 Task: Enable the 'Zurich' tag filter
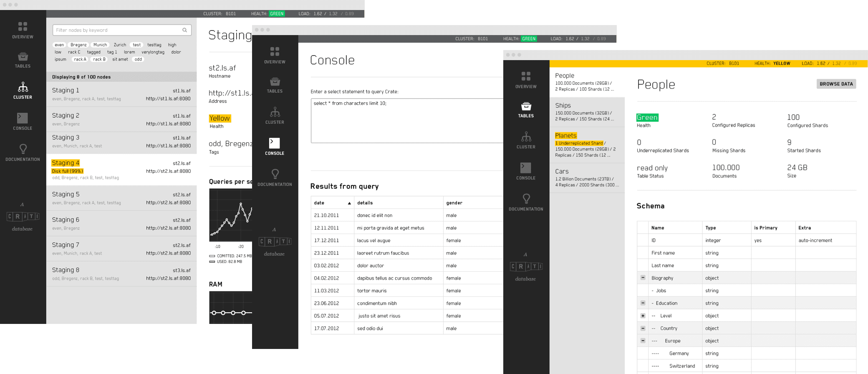point(120,45)
